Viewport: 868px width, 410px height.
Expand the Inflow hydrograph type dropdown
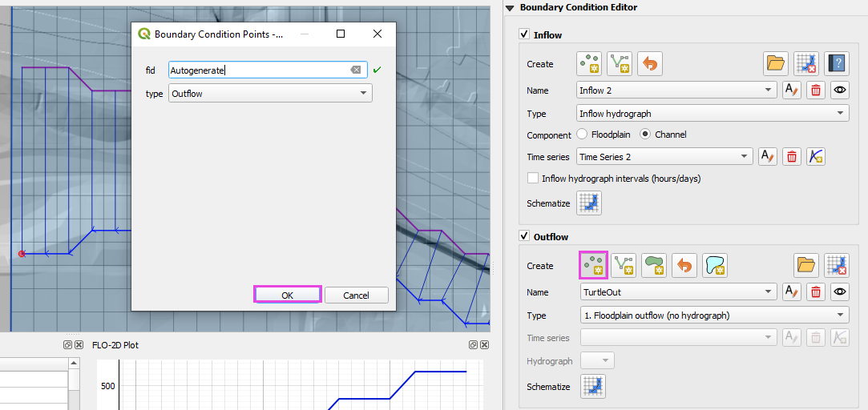pos(713,114)
